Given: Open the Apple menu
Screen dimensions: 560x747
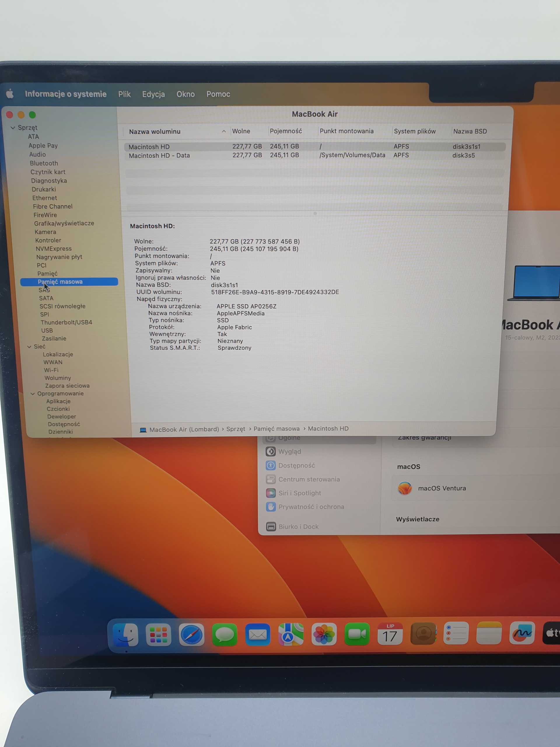Looking at the screenshot, I should tap(10, 94).
